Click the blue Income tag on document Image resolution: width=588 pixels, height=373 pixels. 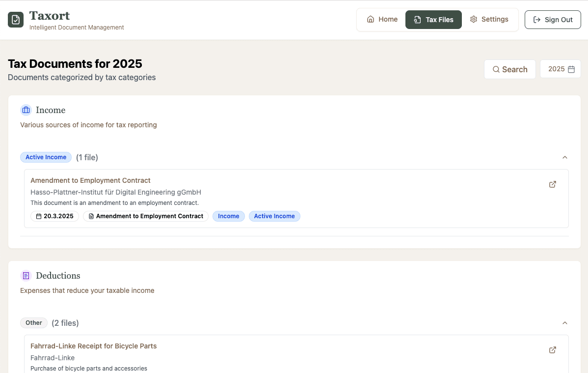click(228, 216)
